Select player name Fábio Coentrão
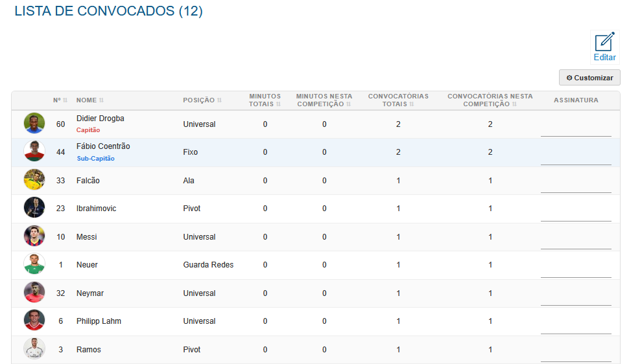Screen dimensions: 629x364 pyautogui.click(x=103, y=146)
